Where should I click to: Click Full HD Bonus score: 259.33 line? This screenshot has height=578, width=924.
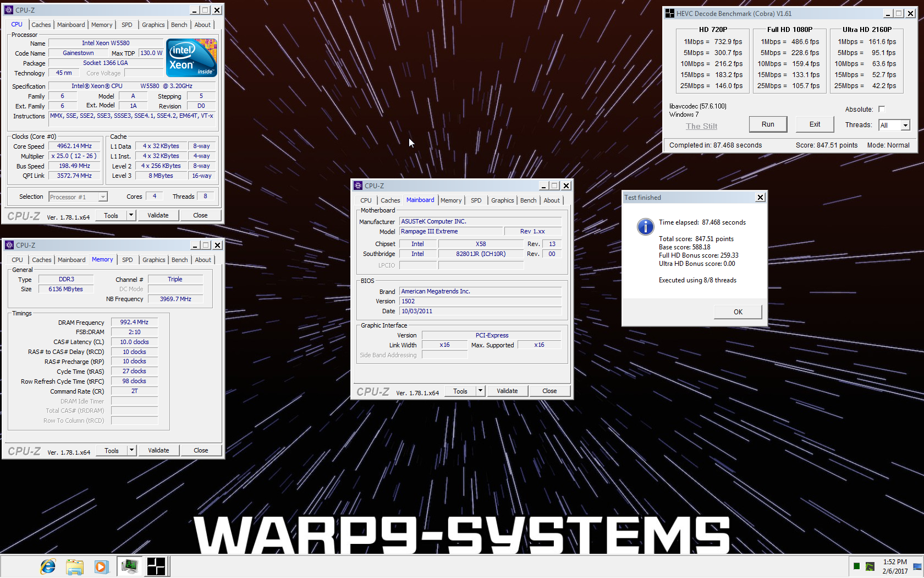click(x=698, y=255)
